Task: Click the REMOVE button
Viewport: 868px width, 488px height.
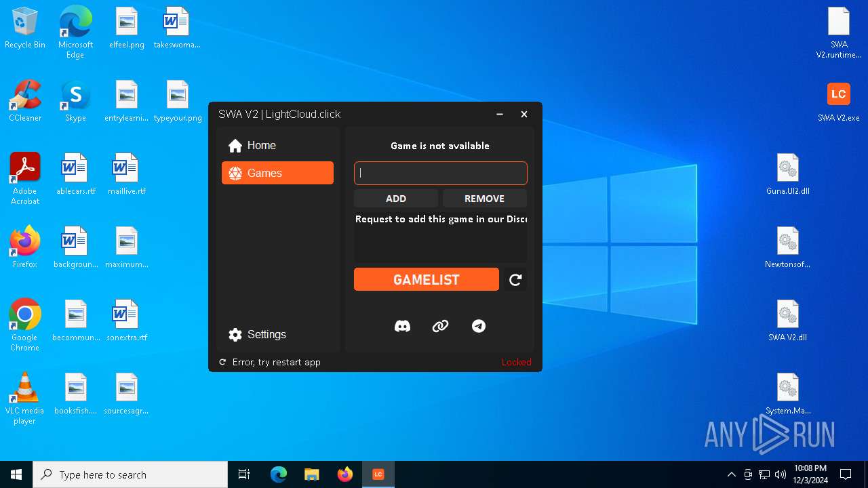Action: [484, 199]
